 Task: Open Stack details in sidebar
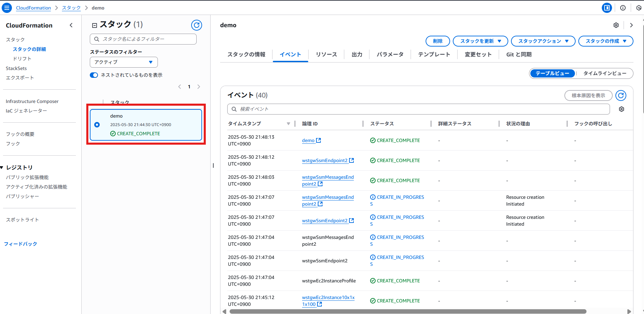pyautogui.click(x=29, y=49)
